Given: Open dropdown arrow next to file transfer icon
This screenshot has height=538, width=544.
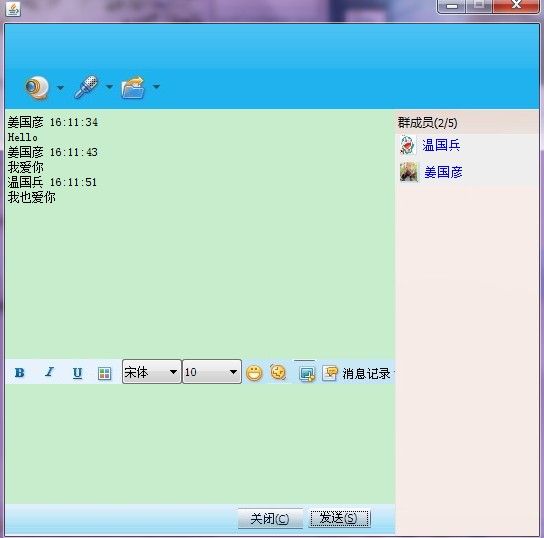Looking at the screenshot, I should pos(156,86).
